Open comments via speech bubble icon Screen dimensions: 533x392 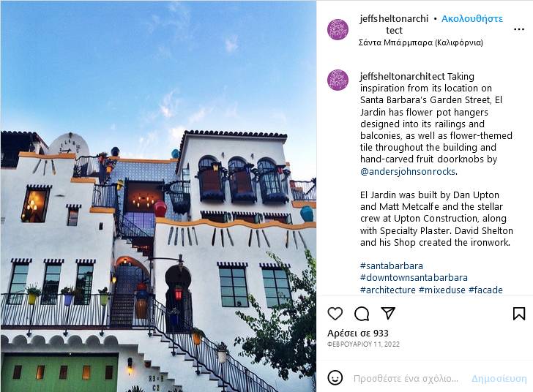(362, 314)
